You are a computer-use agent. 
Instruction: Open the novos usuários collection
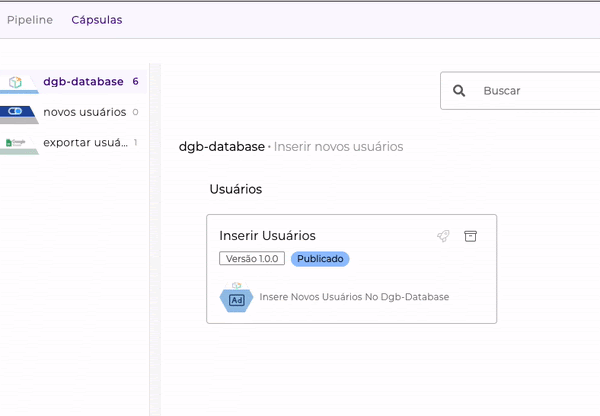pos(84,112)
